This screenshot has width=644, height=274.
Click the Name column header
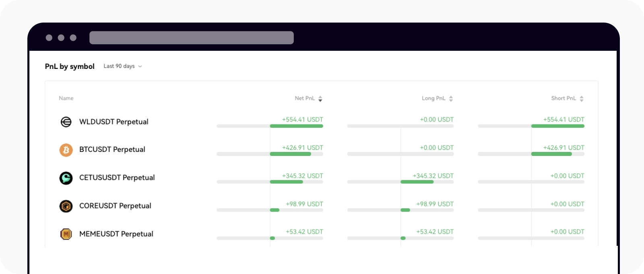pos(66,98)
